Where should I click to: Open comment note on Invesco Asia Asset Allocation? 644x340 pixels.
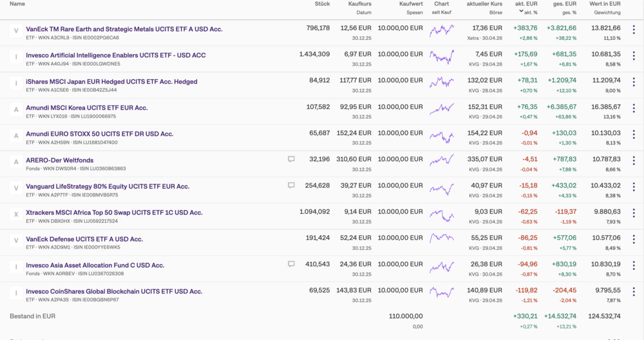pyautogui.click(x=291, y=264)
